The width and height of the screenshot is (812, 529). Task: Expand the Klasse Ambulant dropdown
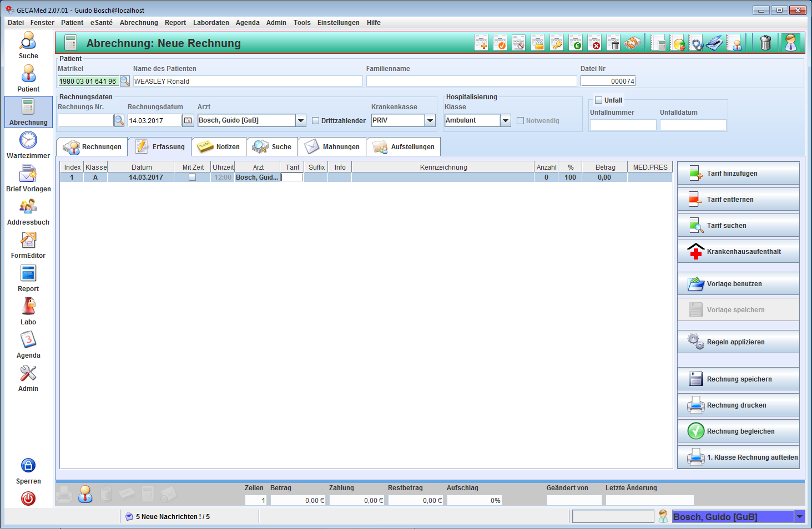tap(505, 120)
